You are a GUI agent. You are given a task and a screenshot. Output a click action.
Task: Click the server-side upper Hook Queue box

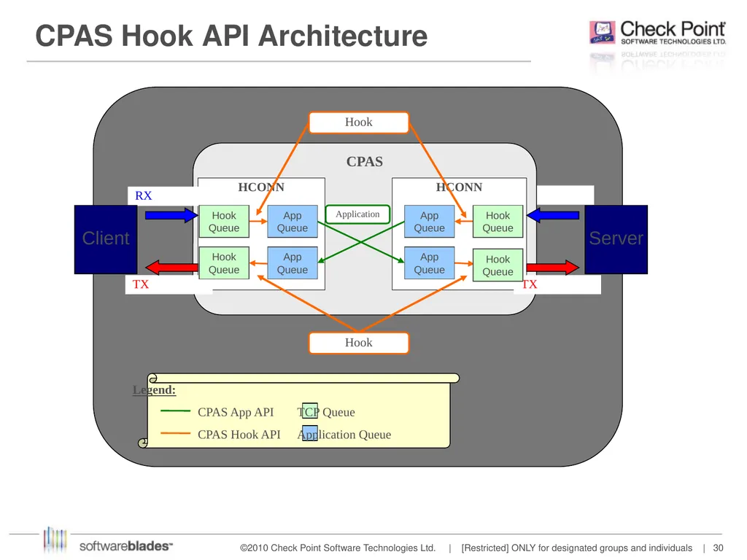coord(498,222)
